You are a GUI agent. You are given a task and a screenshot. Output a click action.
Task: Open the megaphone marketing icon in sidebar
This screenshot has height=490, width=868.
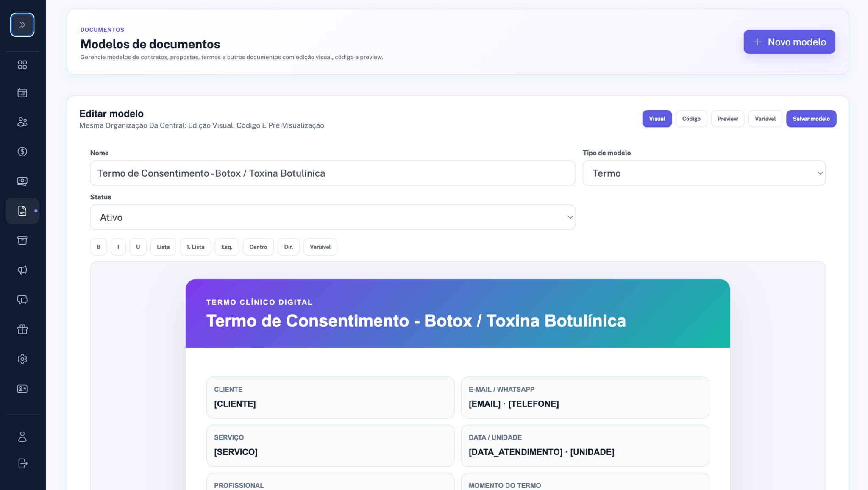22,270
